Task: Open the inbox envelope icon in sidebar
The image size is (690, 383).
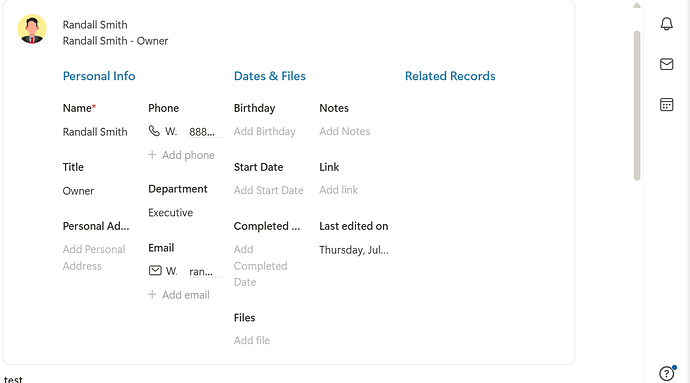Action: tap(666, 64)
